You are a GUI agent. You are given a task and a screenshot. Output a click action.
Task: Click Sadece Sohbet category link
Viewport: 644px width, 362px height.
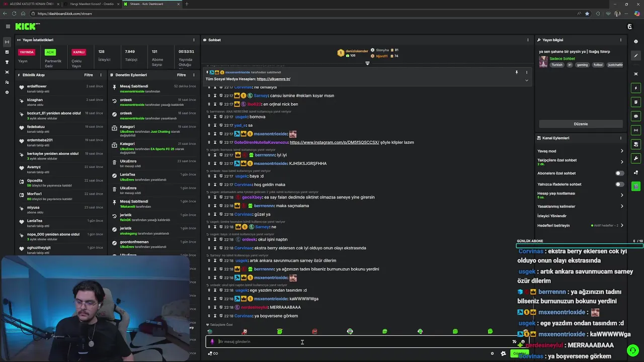(x=562, y=59)
